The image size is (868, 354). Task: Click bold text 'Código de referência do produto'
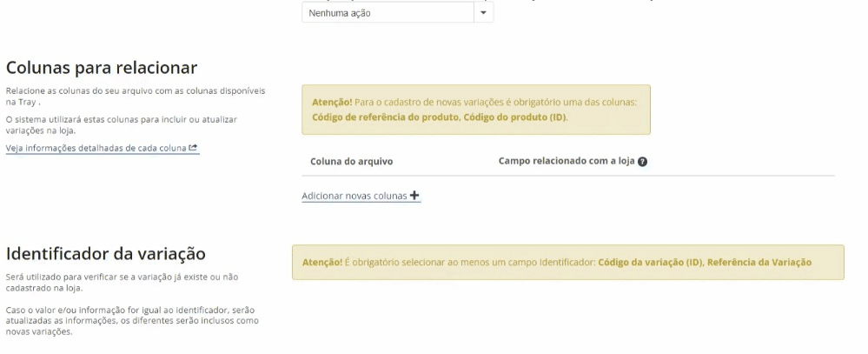[x=386, y=117]
